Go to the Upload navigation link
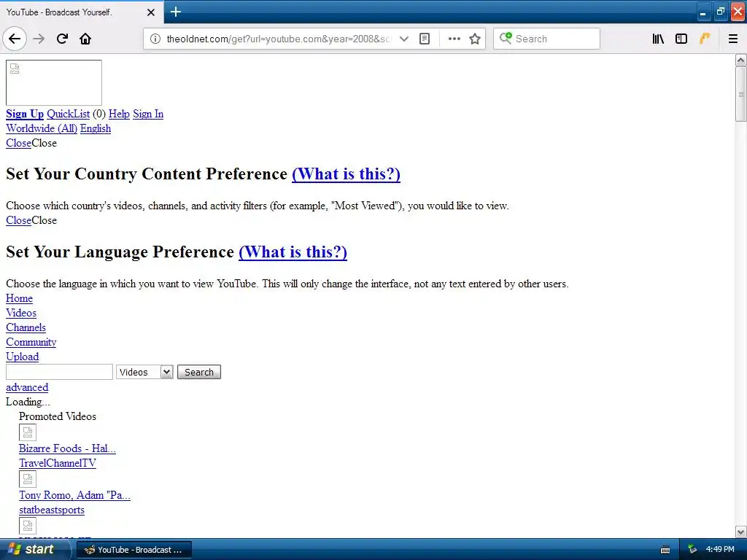This screenshot has height=560, width=747. click(x=23, y=357)
